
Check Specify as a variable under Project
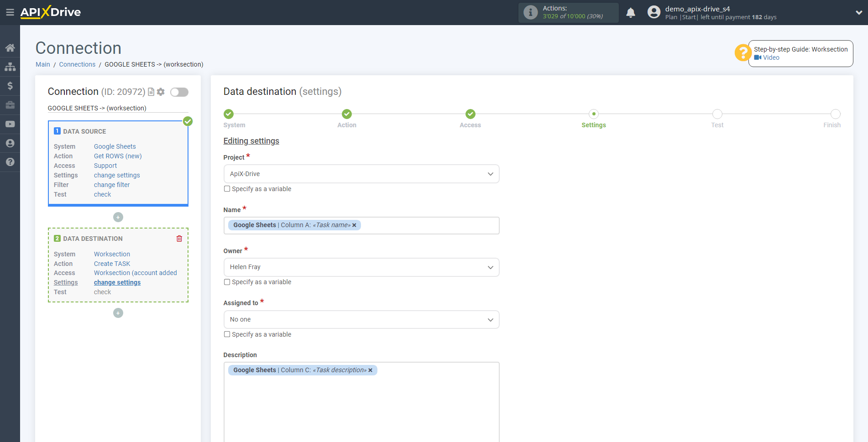click(227, 189)
